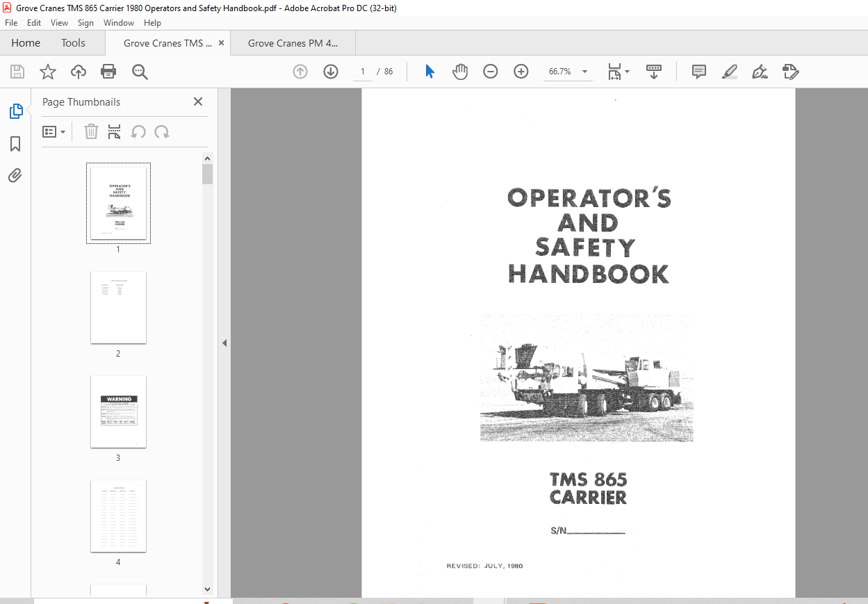The height and width of the screenshot is (604, 868).
Task: Select page 2 thumbnail
Action: [x=118, y=307]
